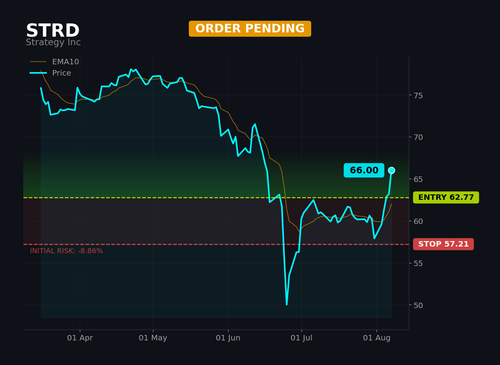Select the EMA10 legend entry
The height and width of the screenshot is (365, 500).
[55, 62]
